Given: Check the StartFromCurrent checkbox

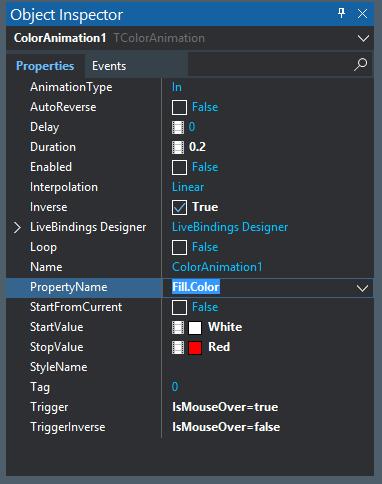Looking at the screenshot, I should pyautogui.click(x=179, y=307).
